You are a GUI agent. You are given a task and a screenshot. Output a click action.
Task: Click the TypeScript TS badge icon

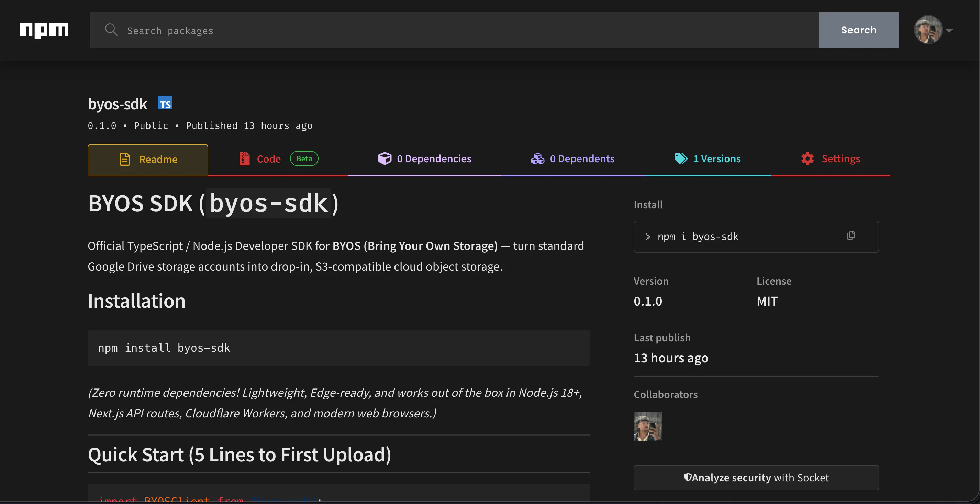(x=165, y=103)
